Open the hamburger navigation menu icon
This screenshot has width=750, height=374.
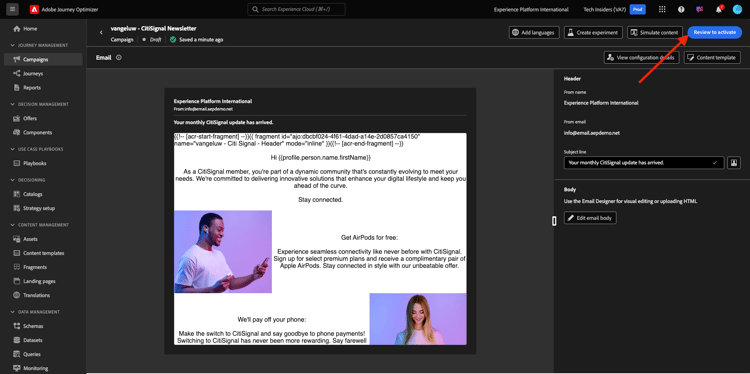[x=12, y=9]
